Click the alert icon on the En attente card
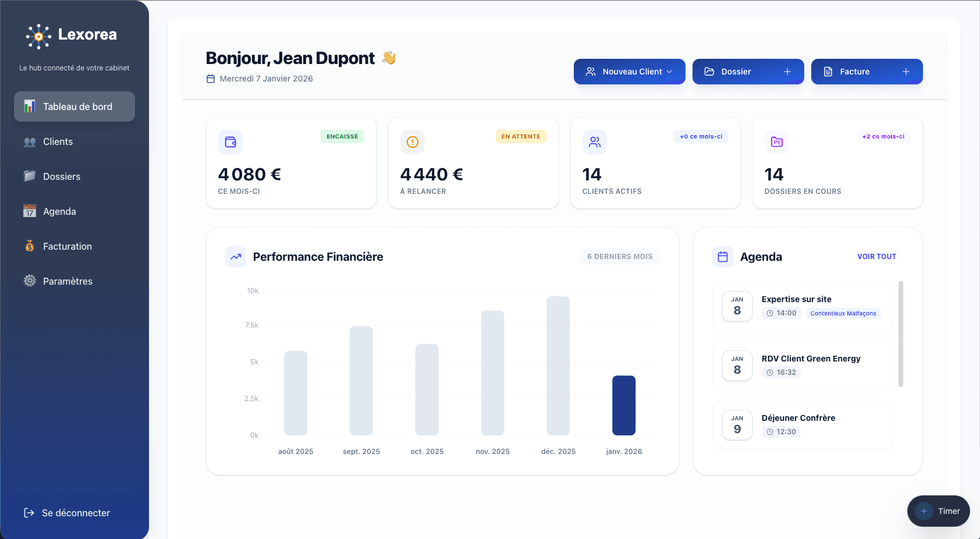980x539 pixels. 413,141
